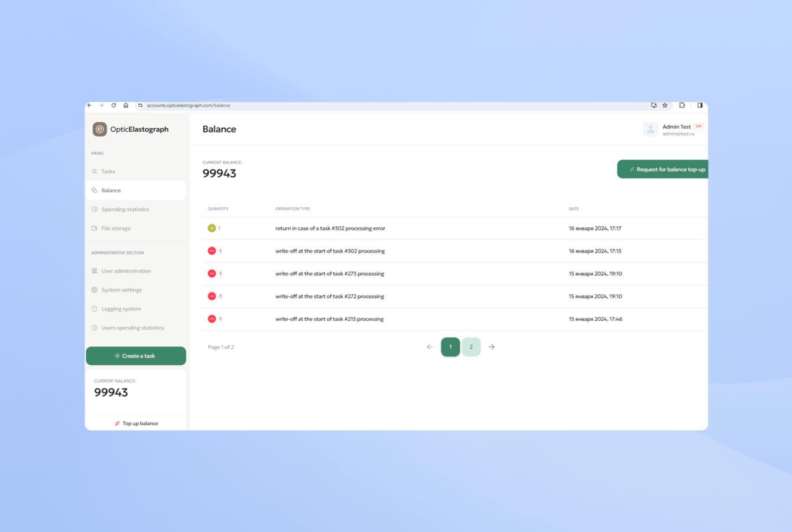Click the sidebar current balance value 99943

pos(111,392)
